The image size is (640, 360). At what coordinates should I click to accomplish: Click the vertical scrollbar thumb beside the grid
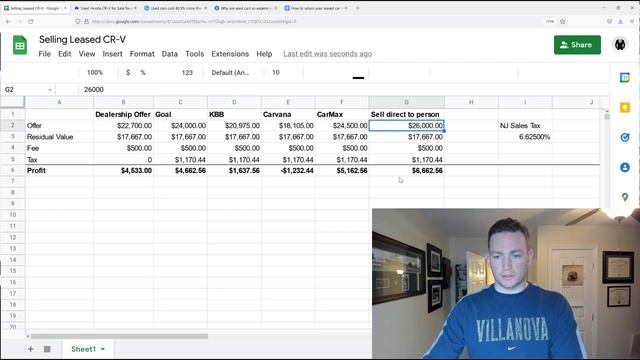tap(607, 116)
